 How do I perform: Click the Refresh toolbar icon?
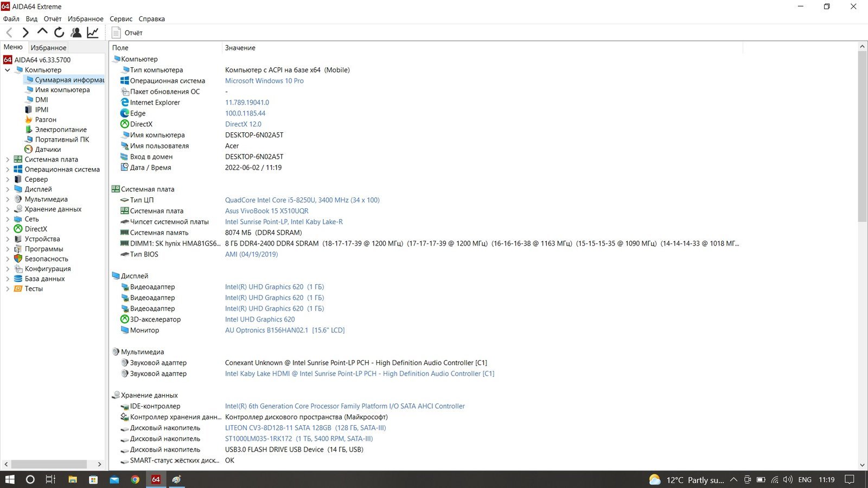point(59,33)
